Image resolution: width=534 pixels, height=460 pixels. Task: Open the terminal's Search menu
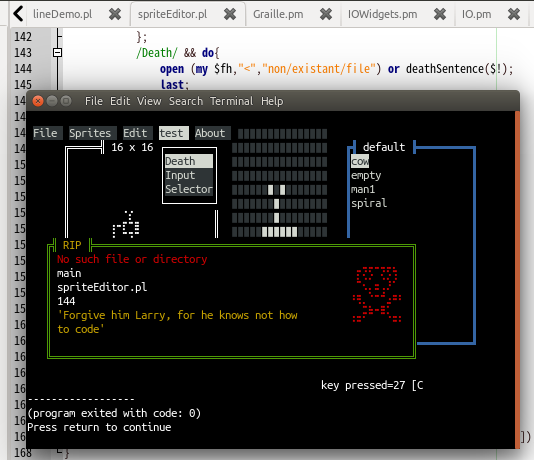coord(186,101)
